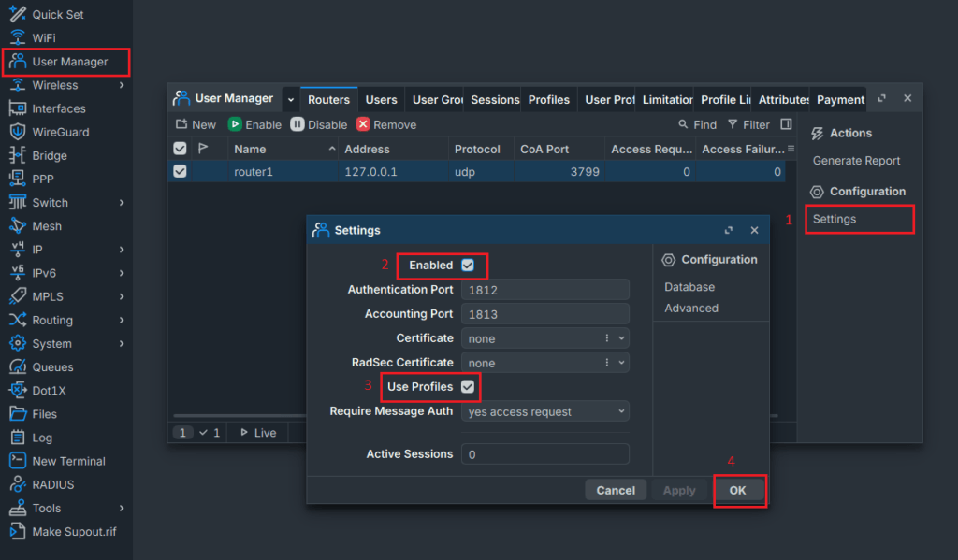
Task: Click Generate Report action
Action: point(856,161)
